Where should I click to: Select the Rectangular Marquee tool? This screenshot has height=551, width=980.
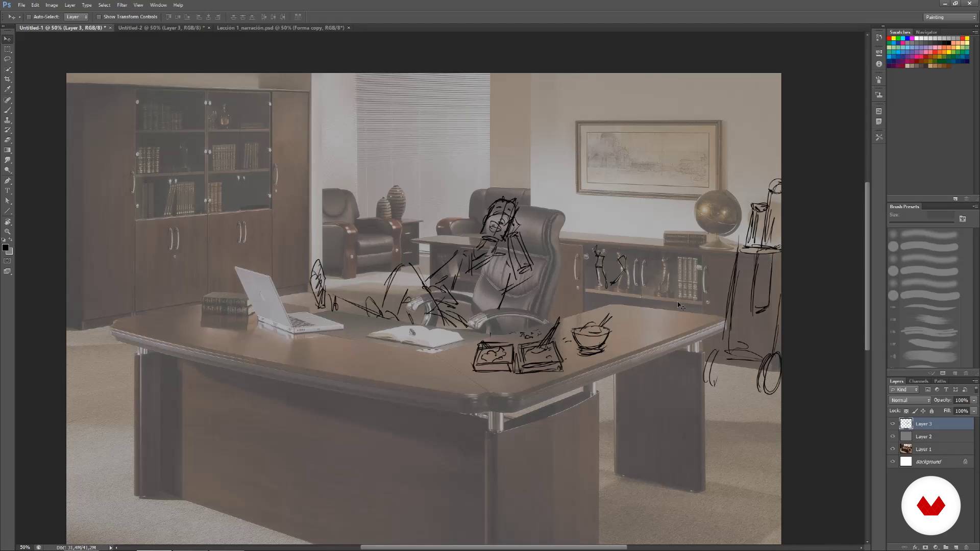point(7,49)
